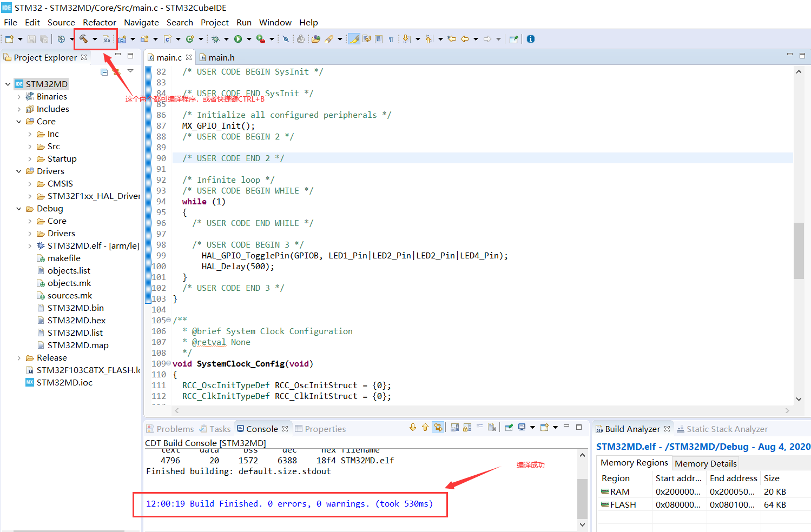Click the Console scrollbar down arrow
The height and width of the screenshot is (532, 811).
582,524
